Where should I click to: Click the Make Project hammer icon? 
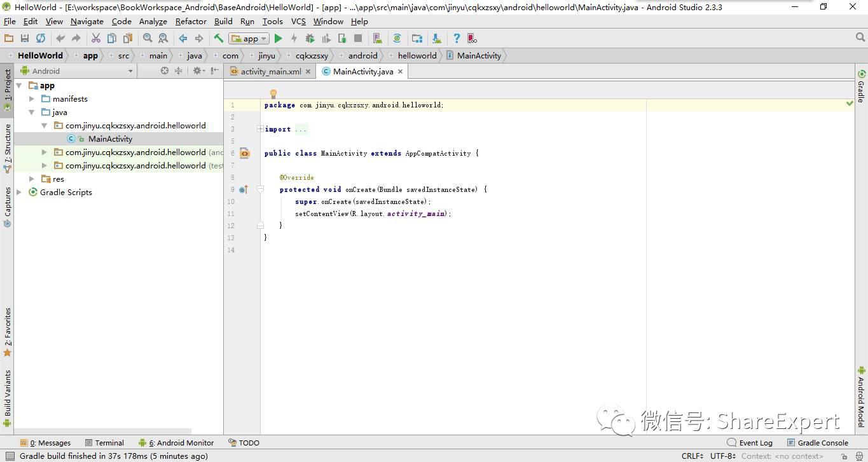[x=218, y=39]
